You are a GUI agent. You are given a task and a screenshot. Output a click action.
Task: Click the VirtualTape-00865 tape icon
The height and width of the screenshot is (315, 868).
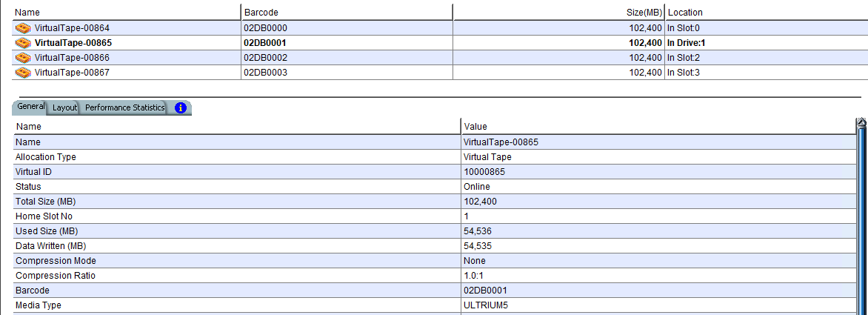coord(23,42)
